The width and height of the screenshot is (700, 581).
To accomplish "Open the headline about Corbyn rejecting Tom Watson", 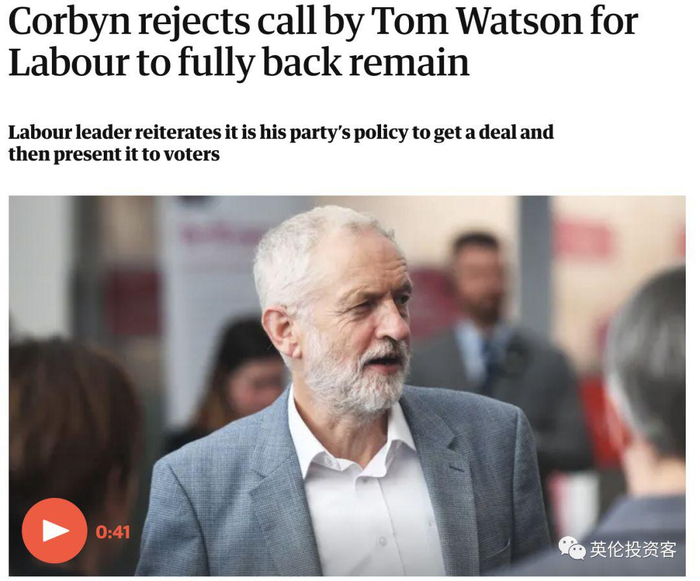I will [x=323, y=41].
